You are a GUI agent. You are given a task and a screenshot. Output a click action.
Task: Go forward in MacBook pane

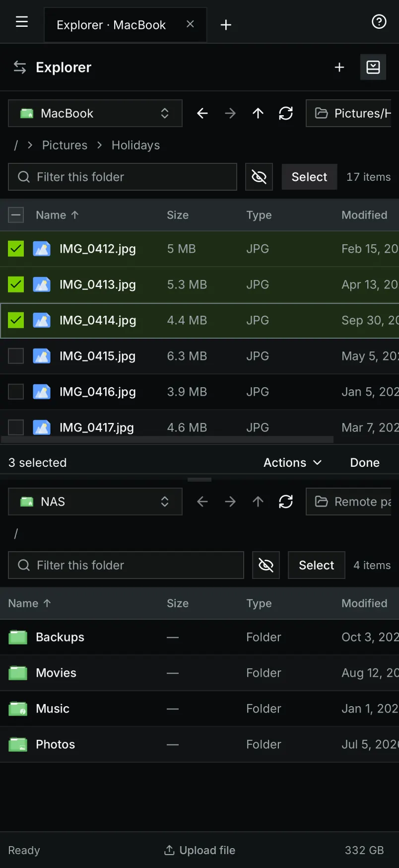[230, 113]
